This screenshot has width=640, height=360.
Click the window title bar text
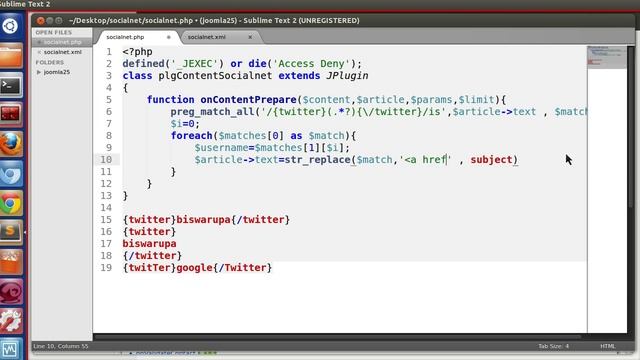214,20
